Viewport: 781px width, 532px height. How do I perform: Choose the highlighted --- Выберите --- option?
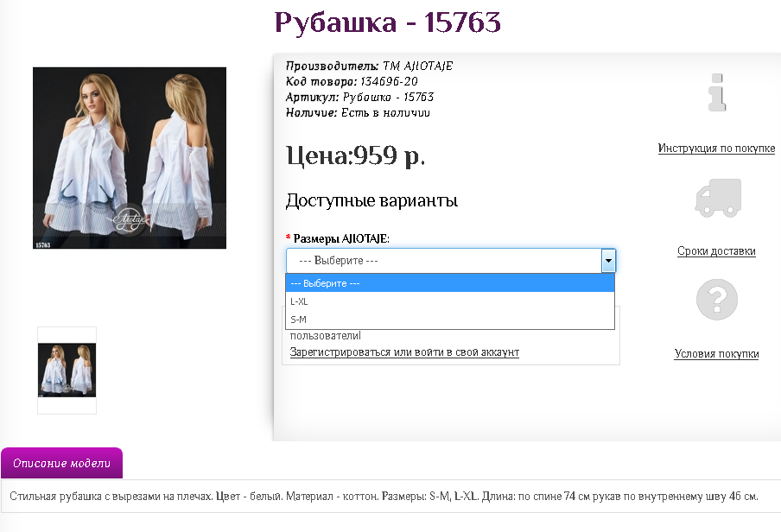(449, 283)
